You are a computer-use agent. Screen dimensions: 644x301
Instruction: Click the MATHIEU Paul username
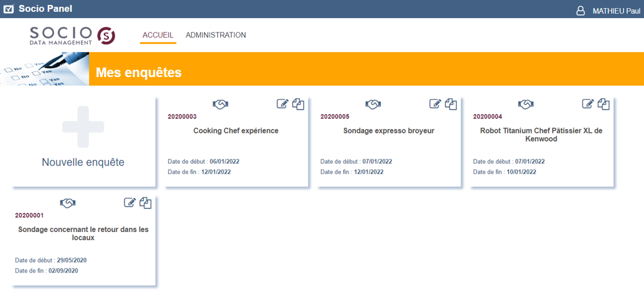[617, 11]
